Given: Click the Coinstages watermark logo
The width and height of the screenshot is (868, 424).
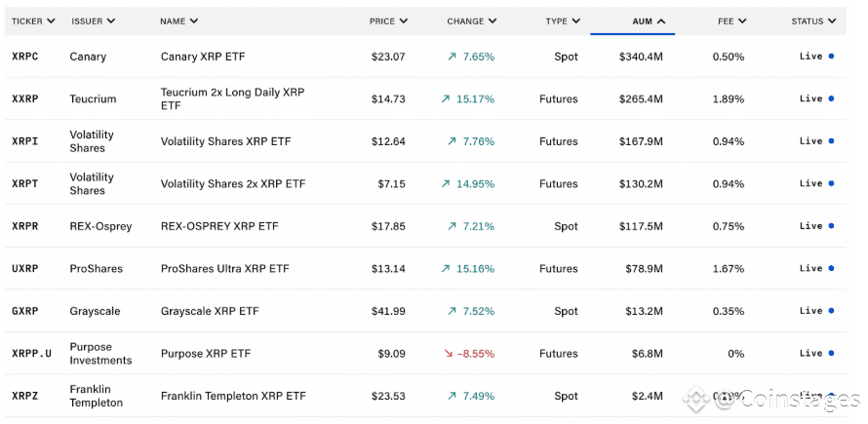Looking at the screenshot, I should pos(694,400).
